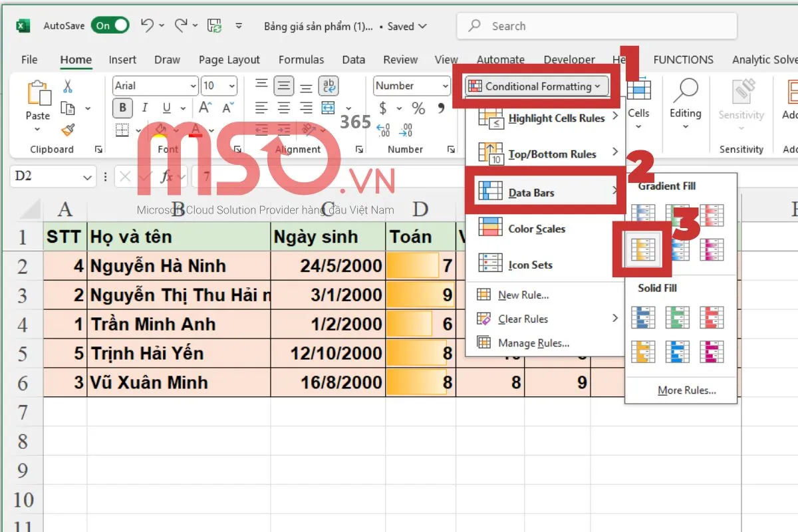The width and height of the screenshot is (798, 532).
Task: Open the Arial font name dropdown
Action: click(194, 86)
